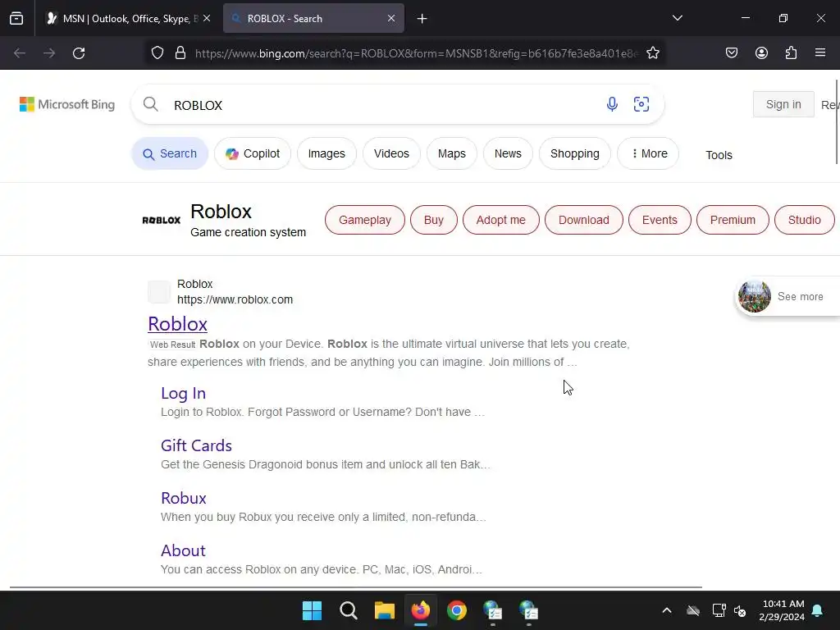This screenshot has height=630, width=840.
Task: Open File Explorer from taskbar
Action: 385,610
